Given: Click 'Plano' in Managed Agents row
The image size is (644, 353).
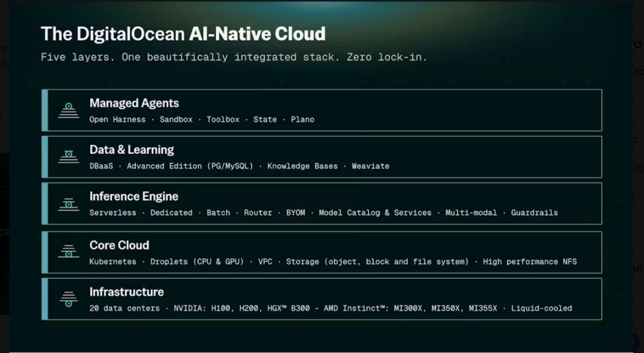Looking at the screenshot, I should coord(303,119).
